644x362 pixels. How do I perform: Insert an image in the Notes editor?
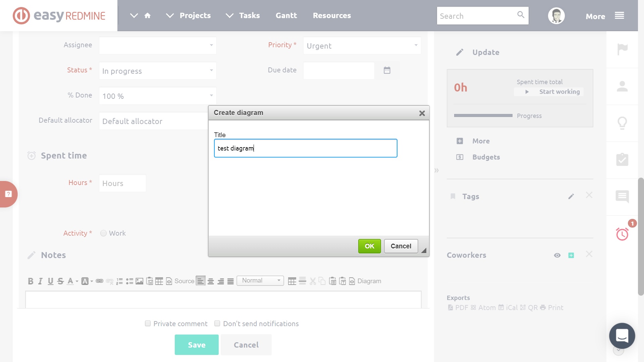[139, 281]
